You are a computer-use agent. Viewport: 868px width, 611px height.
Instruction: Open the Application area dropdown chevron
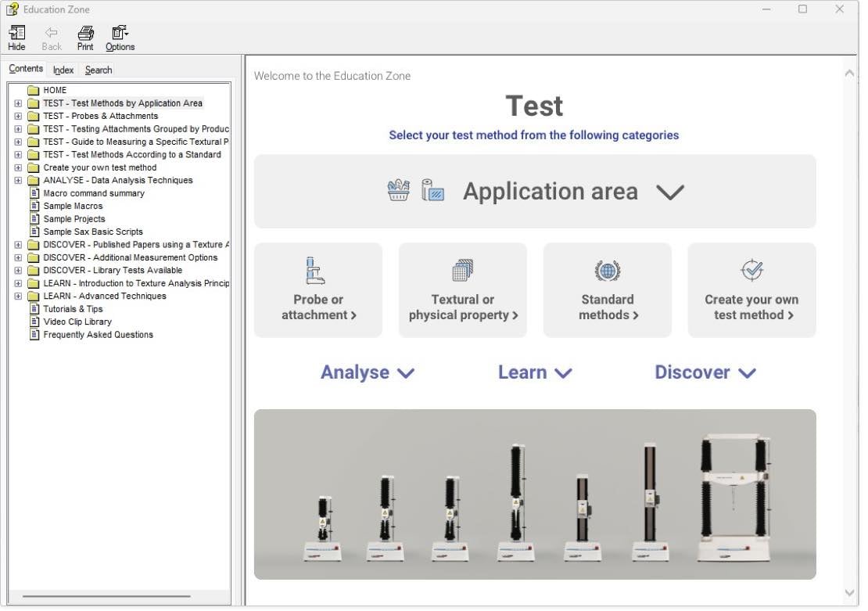[670, 192]
